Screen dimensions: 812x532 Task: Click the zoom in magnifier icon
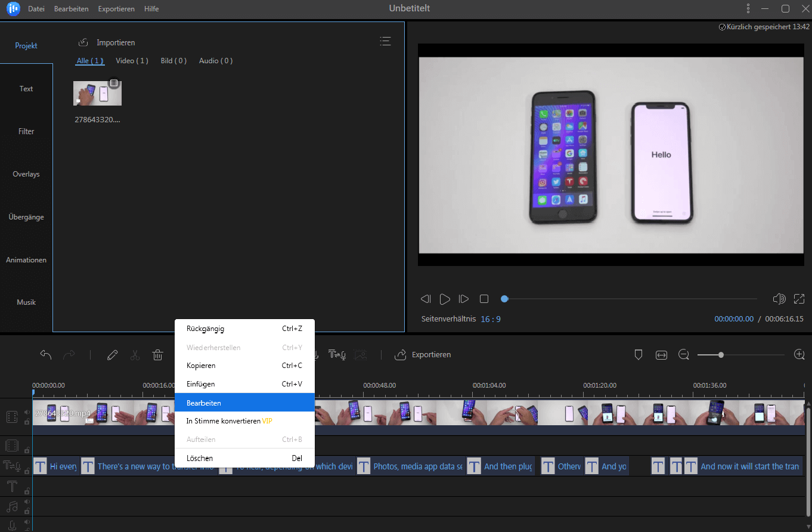pyautogui.click(x=799, y=355)
